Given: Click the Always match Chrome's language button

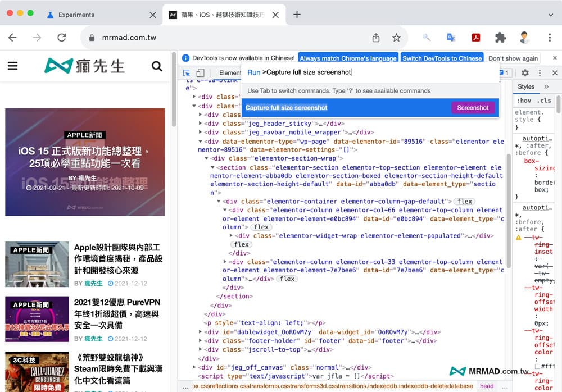Looking at the screenshot, I should [x=348, y=58].
